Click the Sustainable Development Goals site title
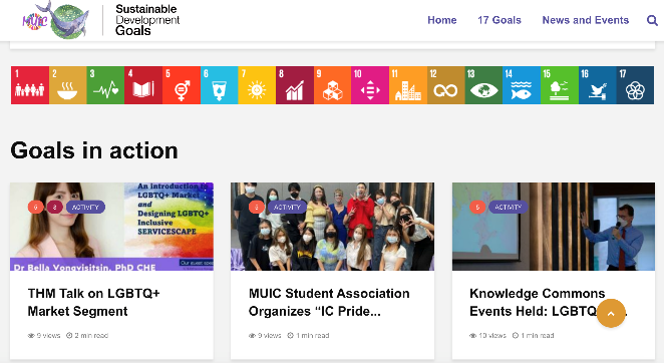Viewport: 664px width, 363px height. pyautogui.click(x=147, y=20)
